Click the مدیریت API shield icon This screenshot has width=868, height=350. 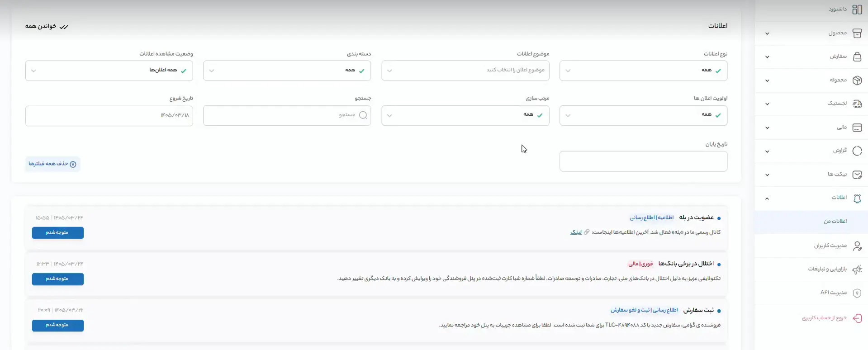tap(857, 293)
